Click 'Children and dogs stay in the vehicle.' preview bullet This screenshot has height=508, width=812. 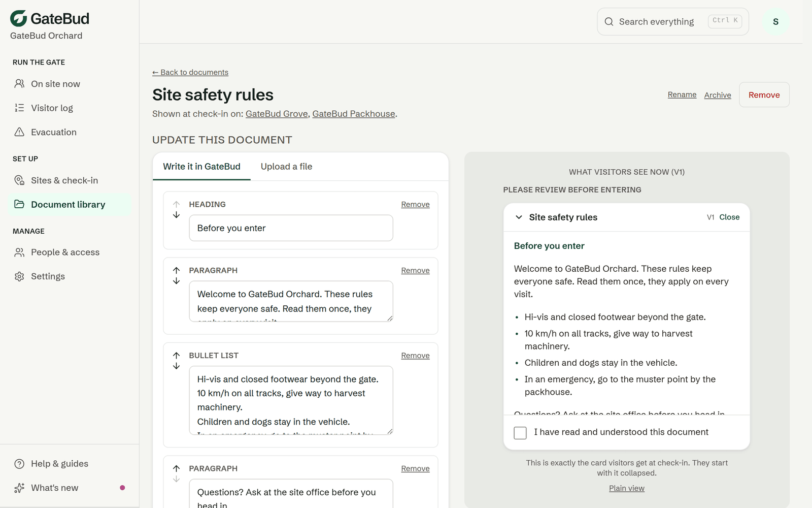tap(601, 363)
